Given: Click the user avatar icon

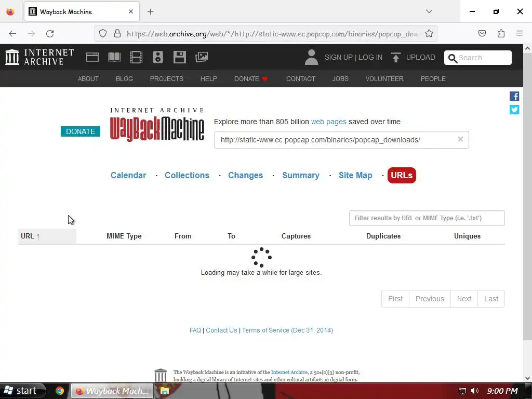Looking at the screenshot, I should 311,57.
